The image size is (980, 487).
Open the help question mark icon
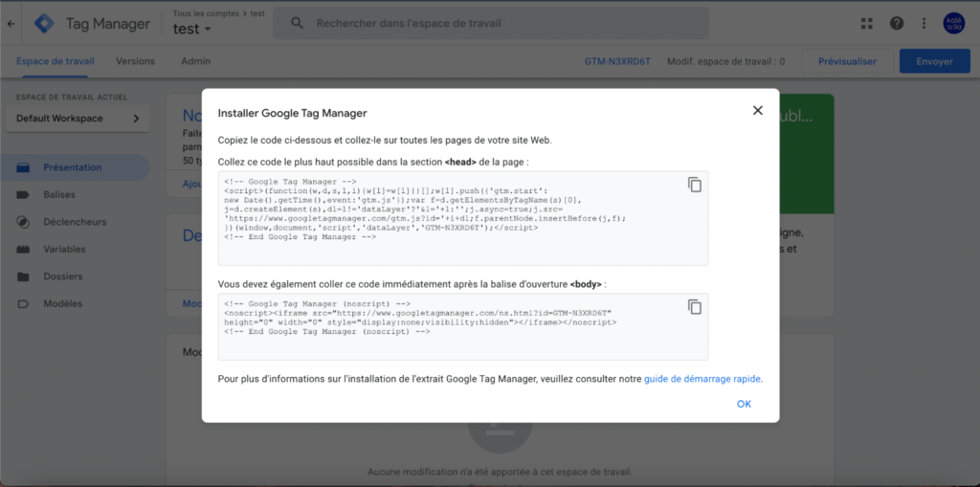tap(897, 24)
